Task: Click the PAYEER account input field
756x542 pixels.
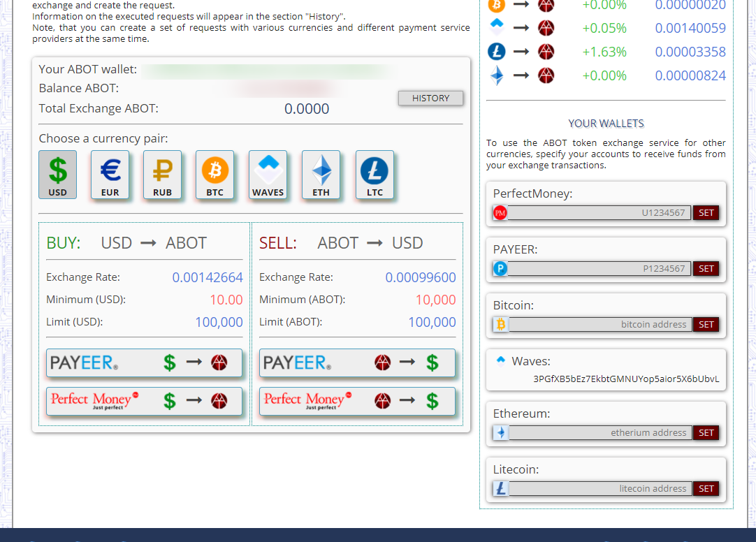Action: tap(599, 269)
